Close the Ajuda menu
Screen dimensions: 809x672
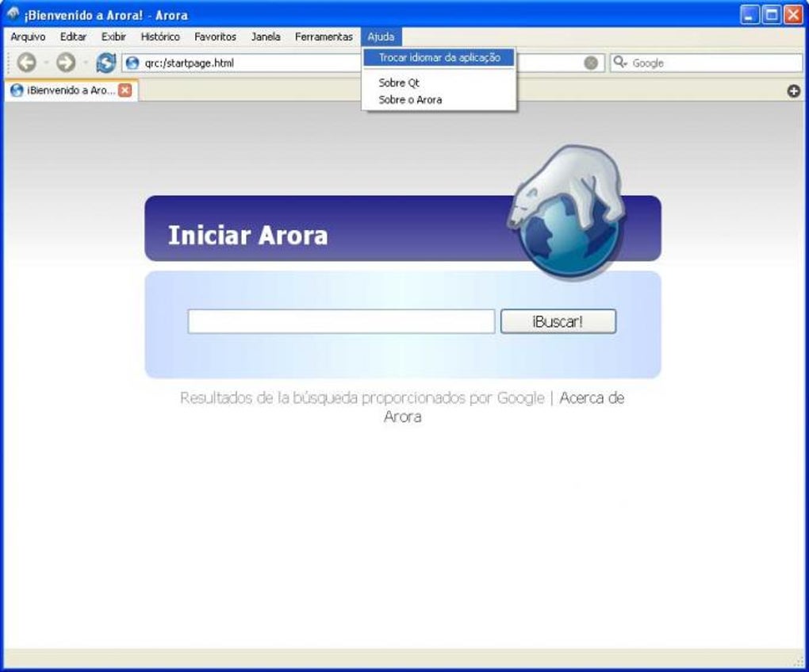(x=381, y=36)
